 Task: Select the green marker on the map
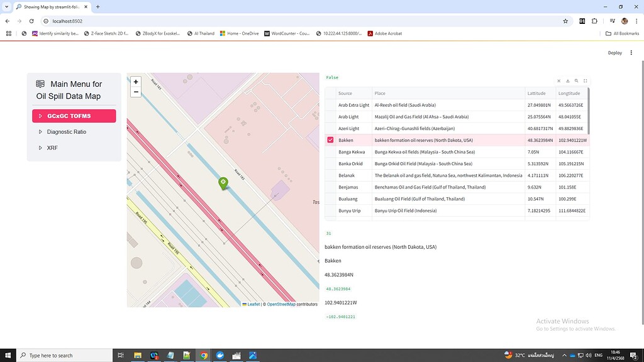(223, 183)
